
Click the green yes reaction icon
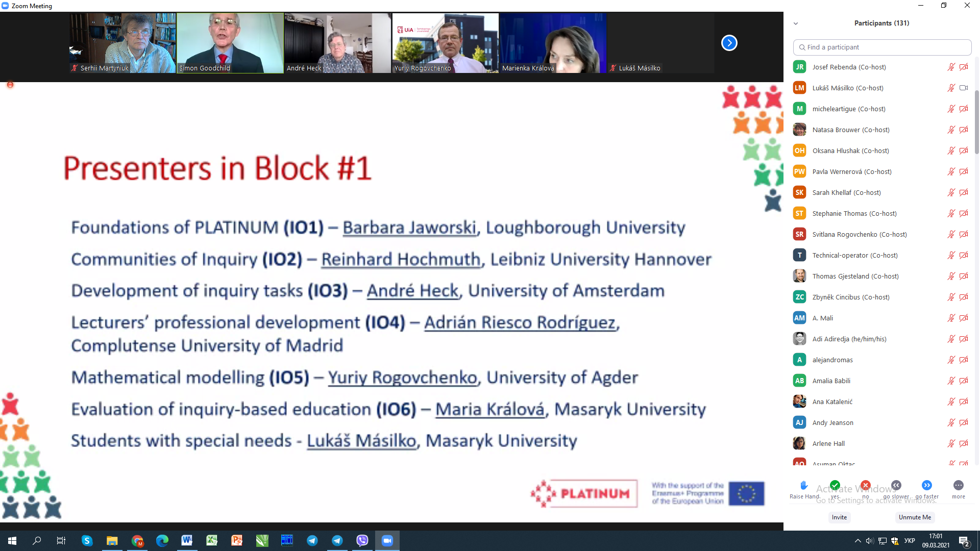click(835, 485)
